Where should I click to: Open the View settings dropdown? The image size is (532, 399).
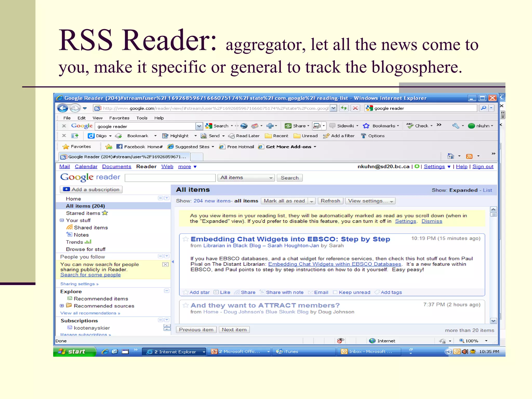pos(370,201)
